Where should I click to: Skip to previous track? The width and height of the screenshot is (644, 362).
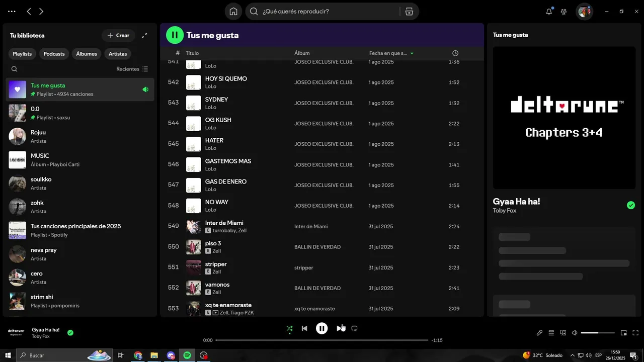(x=304, y=328)
